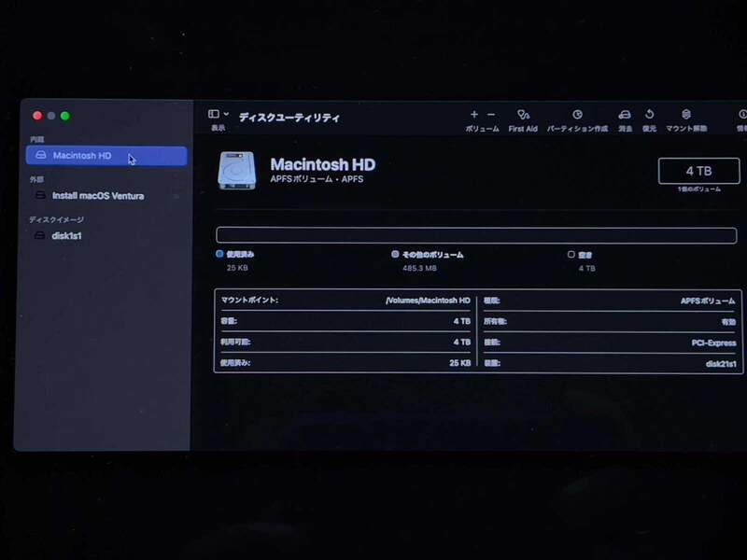Click the green zoom window button
Image resolution: width=747 pixels, height=560 pixels.
pyautogui.click(x=65, y=116)
